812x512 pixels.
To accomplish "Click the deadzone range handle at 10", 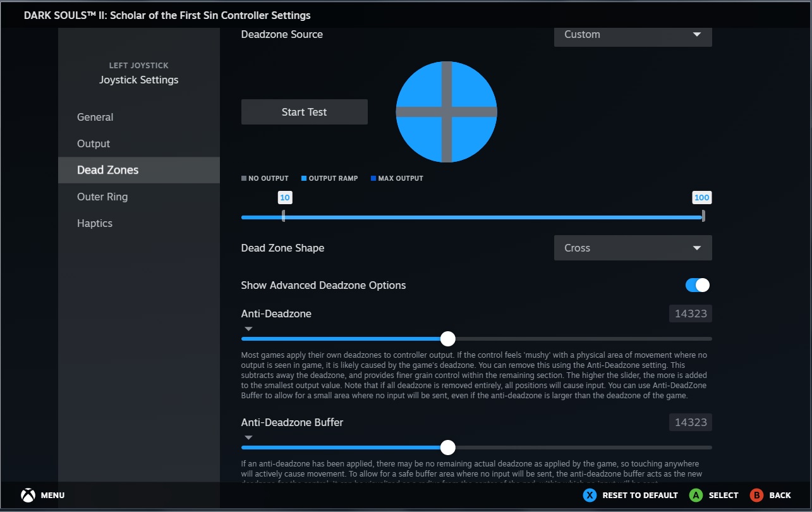I will click(284, 216).
